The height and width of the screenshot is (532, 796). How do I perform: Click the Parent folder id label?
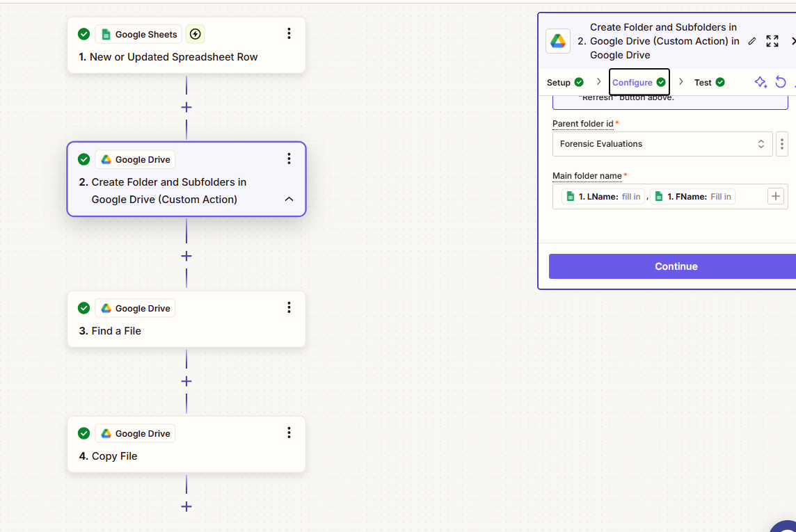[583, 124]
